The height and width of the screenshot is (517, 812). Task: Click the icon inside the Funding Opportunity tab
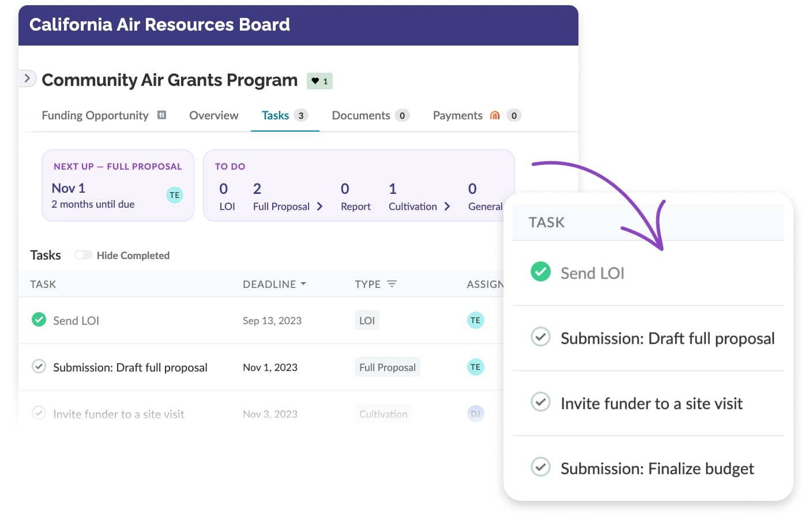pyautogui.click(x=162, y=115)
